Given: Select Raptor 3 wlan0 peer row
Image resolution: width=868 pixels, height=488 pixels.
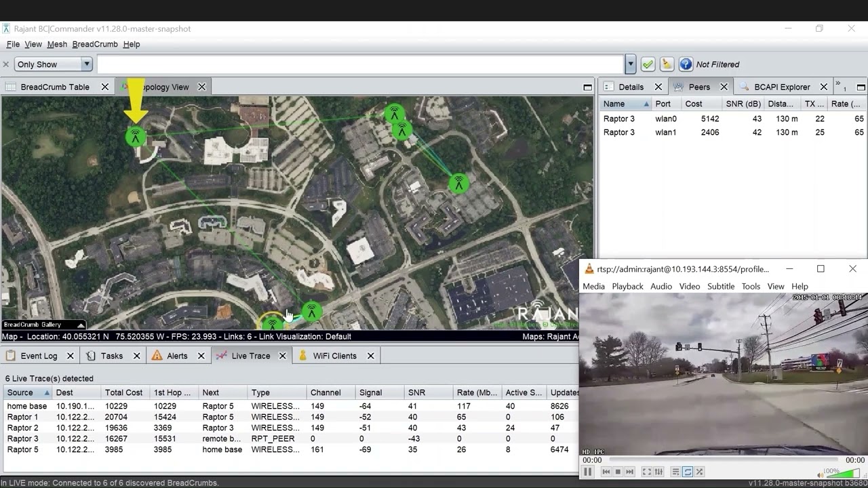Looking at the screenshot, I should 733,119.
